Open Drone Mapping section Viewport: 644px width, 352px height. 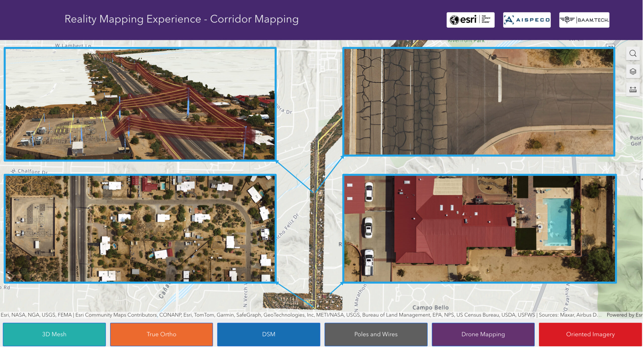483,334
